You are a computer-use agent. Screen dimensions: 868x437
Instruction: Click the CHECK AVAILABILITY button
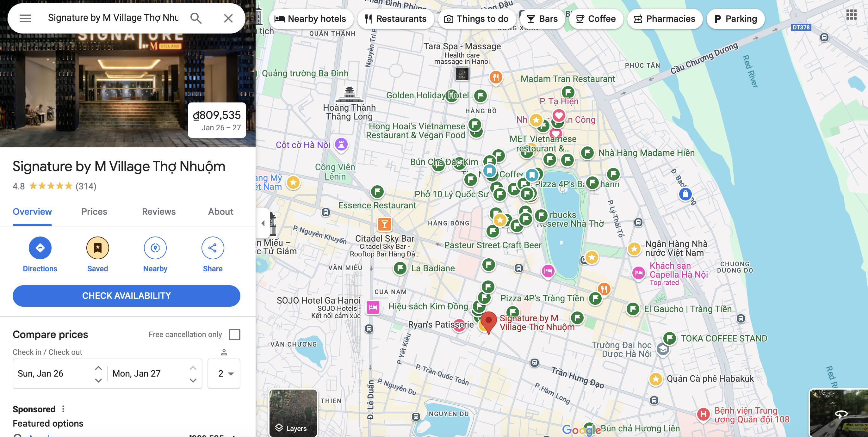tap(126, 295)
